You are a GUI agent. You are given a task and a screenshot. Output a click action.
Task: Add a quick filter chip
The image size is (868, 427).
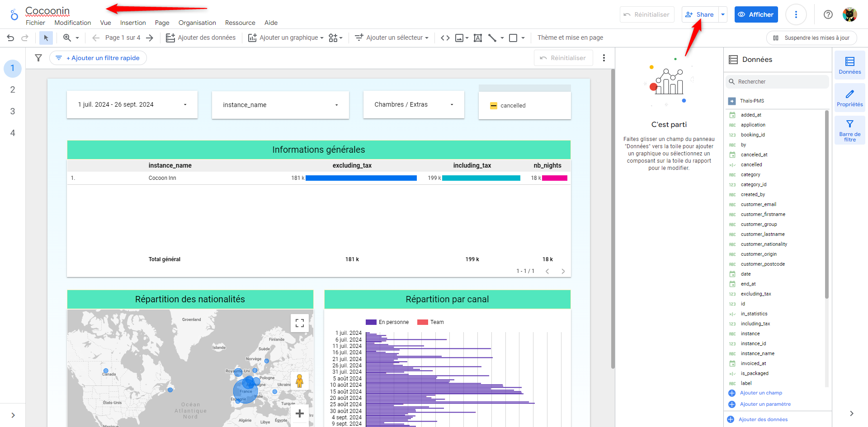pyautogui.click(x=98, y=58)
